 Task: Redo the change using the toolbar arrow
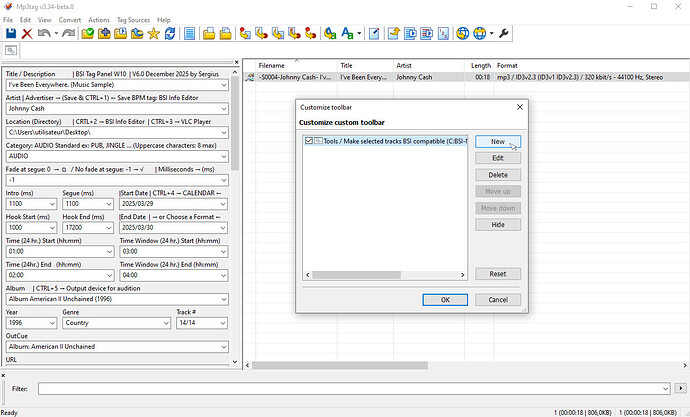[x=68, y=33]
